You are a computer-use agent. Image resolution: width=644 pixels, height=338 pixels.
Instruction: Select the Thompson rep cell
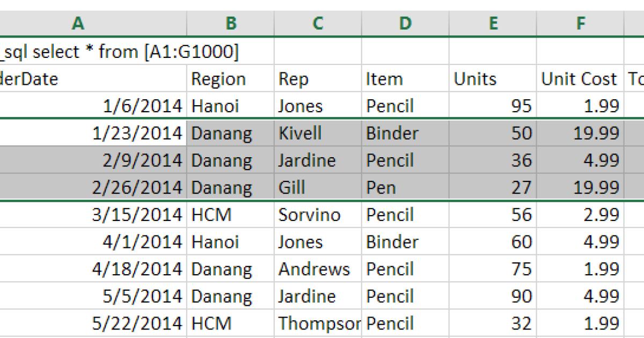319,324
